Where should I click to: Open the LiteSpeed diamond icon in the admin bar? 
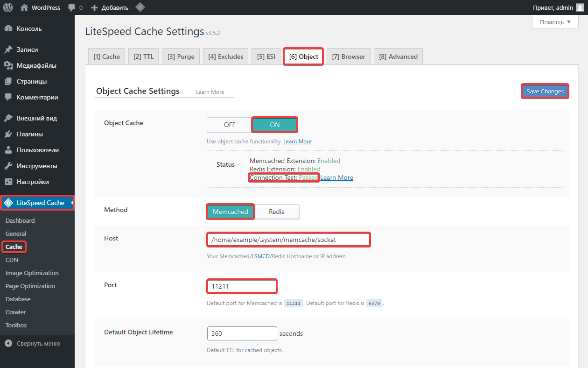[x=140, y=7]
